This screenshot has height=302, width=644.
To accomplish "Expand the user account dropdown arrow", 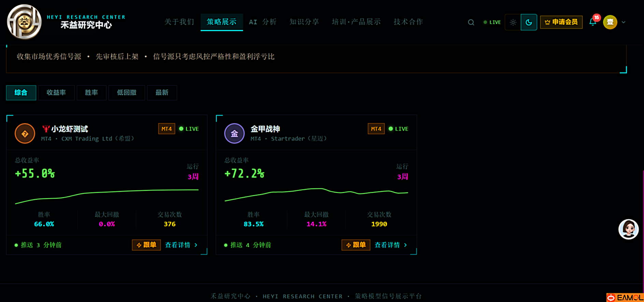I will tap(624, 22).
